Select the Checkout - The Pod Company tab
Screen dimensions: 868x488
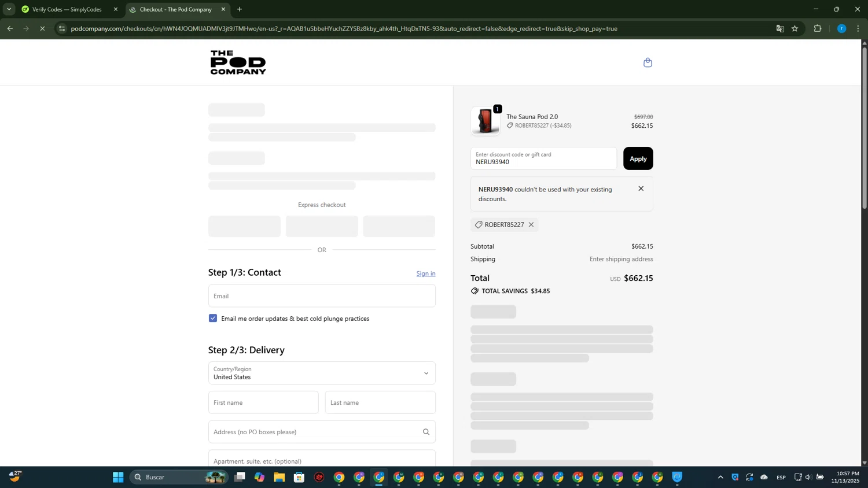(x=176, y=9)
